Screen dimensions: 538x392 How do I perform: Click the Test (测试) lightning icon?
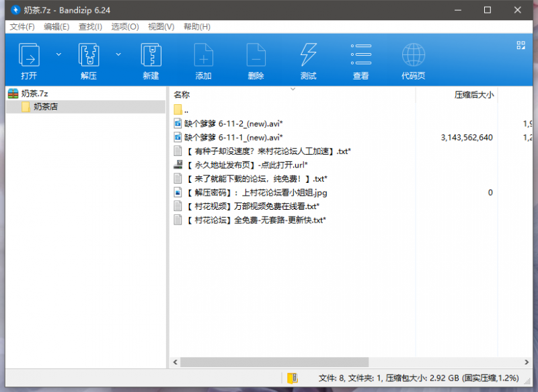pos(308,54)
